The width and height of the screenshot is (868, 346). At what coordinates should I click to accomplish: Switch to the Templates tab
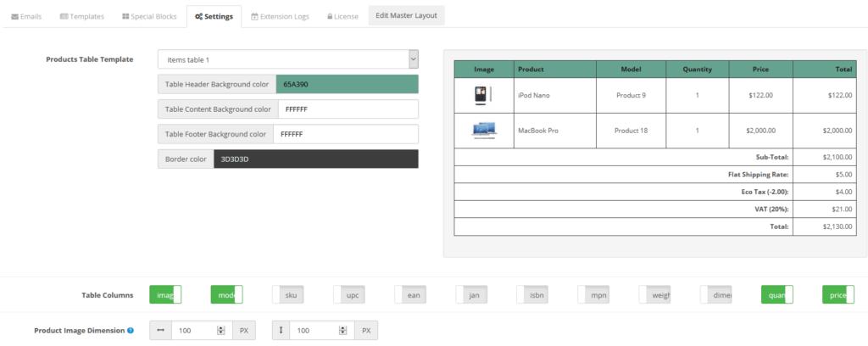click(x=82, y=17)
